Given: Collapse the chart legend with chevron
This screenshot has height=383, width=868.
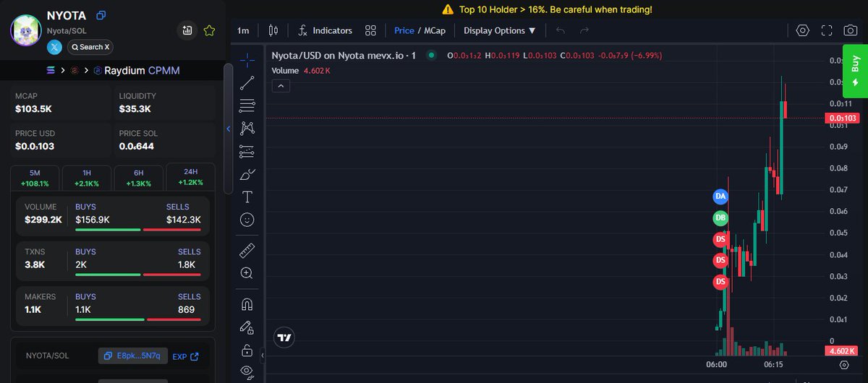Looking at the screenshot, I should pos(281,86).
